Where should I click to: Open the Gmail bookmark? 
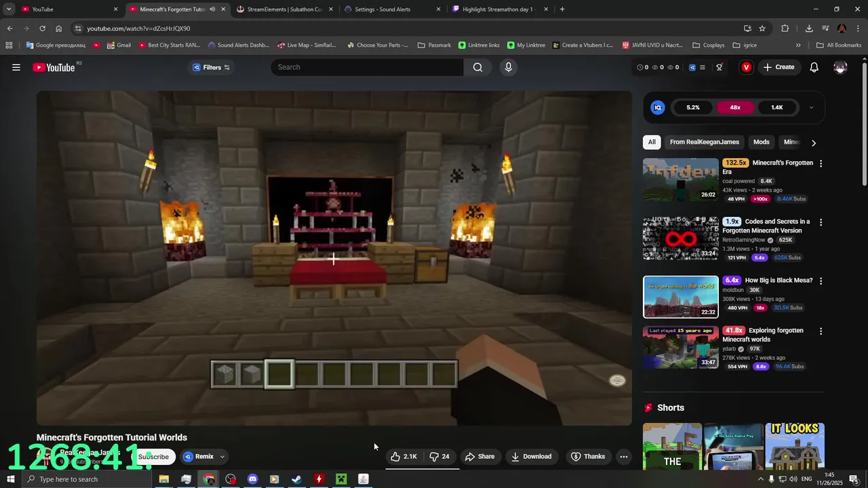click(117, 45)
